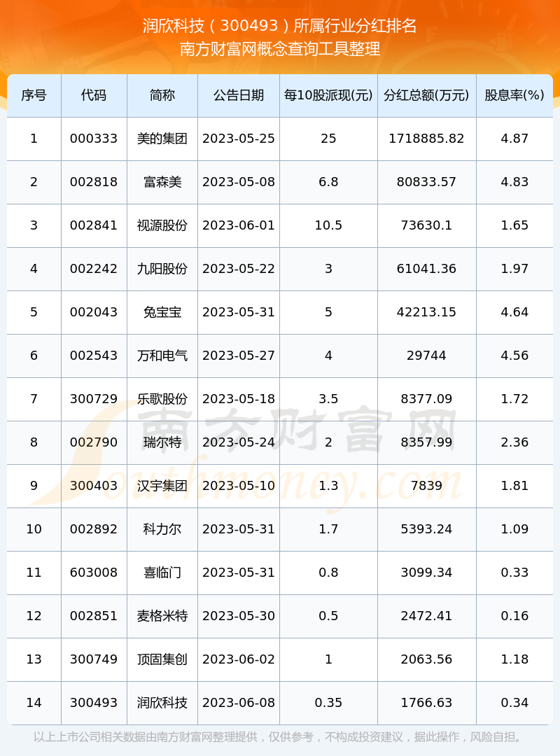Open 兔宝宝 stock entry

162,312
